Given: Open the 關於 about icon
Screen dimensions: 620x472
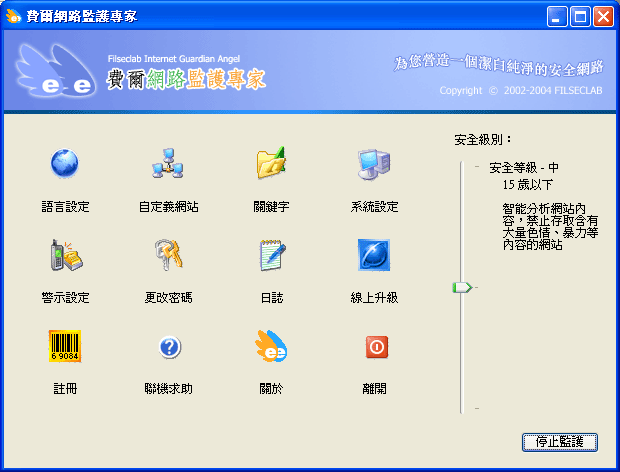Looking at the screenshot, I should point(271,346).
